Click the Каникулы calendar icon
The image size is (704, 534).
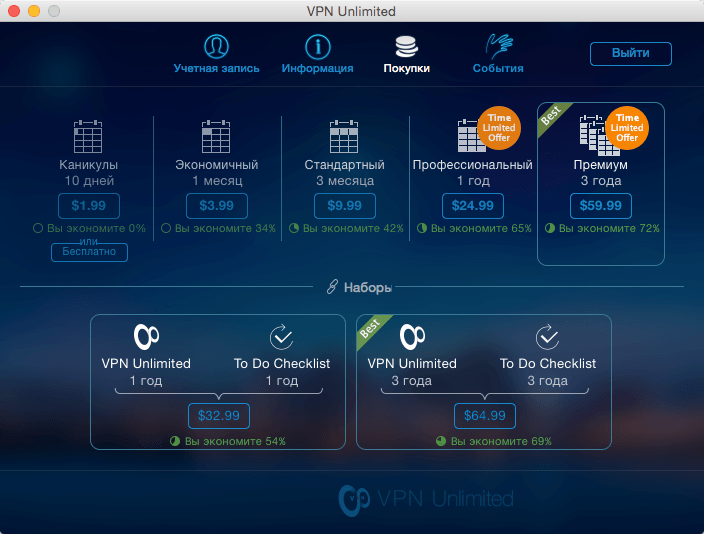[x=88, y=137]
